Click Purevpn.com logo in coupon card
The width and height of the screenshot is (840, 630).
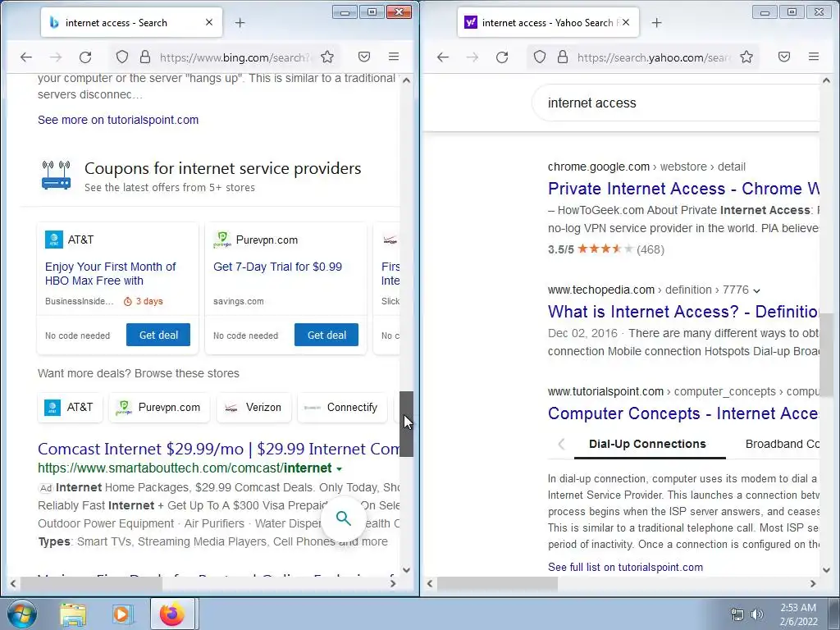click(x=221, y=240)
